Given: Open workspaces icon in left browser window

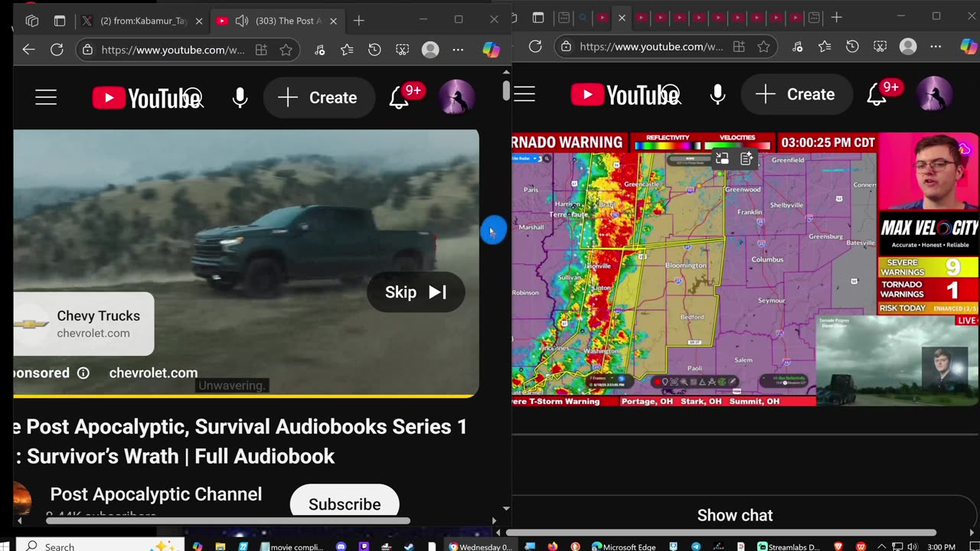Looking at the screenshot, I should 31,21.
